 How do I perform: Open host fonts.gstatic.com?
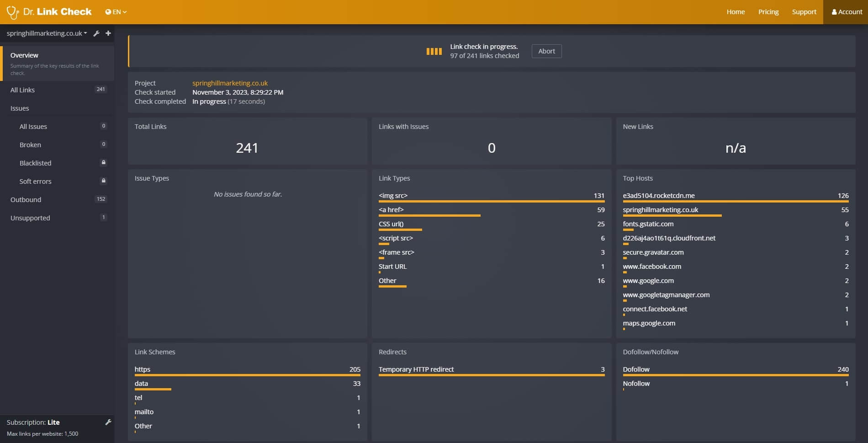coord(648,224)
